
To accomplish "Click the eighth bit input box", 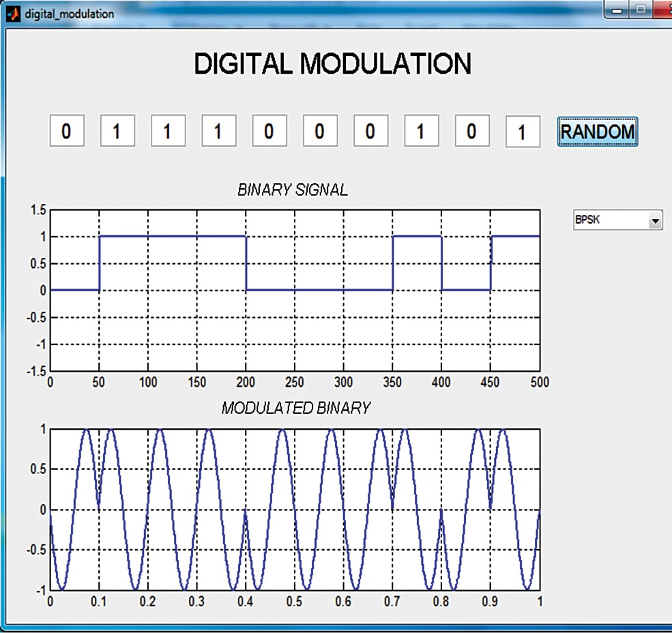I will (421, 130).
